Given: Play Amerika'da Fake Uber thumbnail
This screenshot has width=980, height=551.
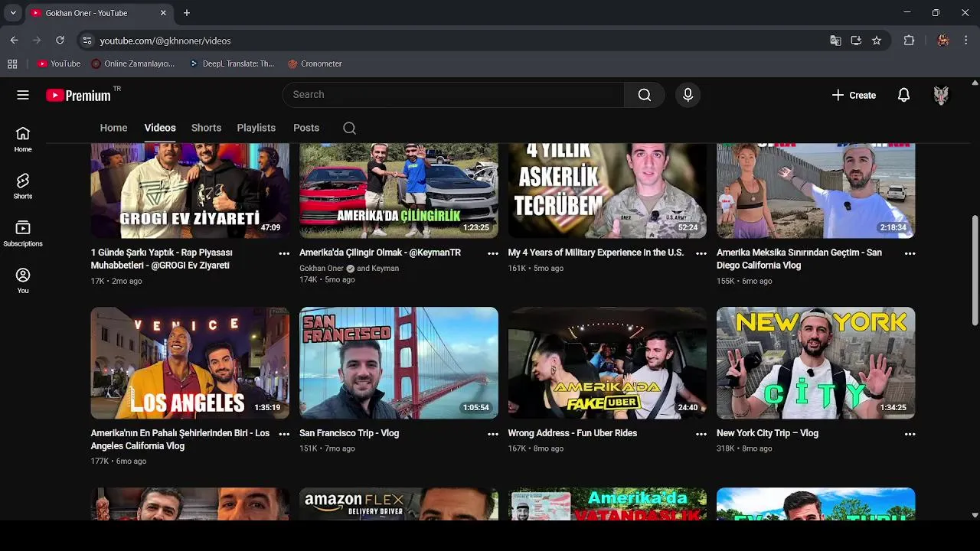Looking at the screenshot, I should click(x=608, y=363).
